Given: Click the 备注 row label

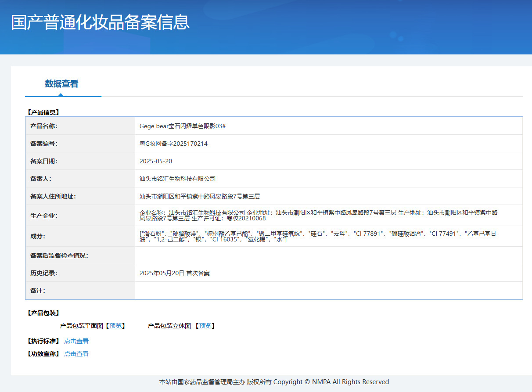Looking at the screenshot, I should pyautogui.click(x=38, y=291).
